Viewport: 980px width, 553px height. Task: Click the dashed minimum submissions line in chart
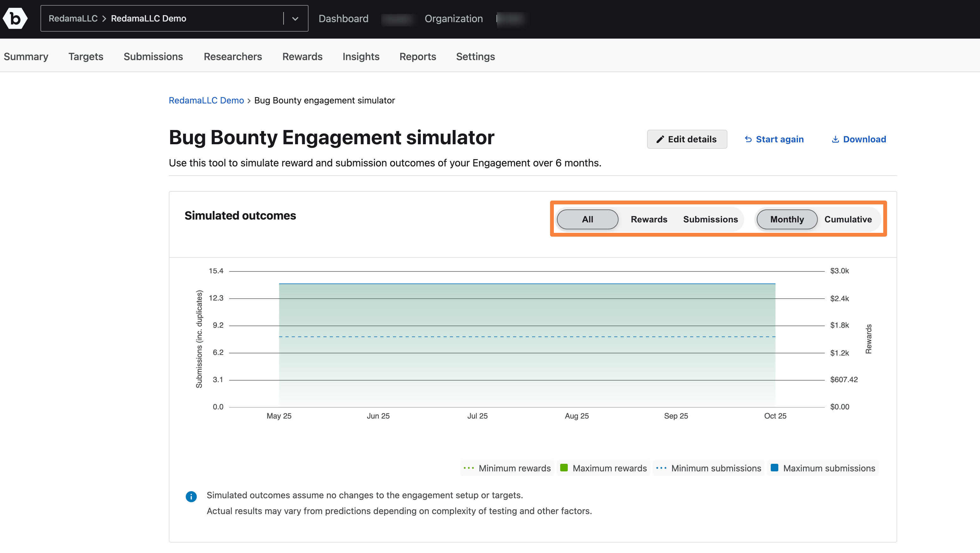pos(527,337)
